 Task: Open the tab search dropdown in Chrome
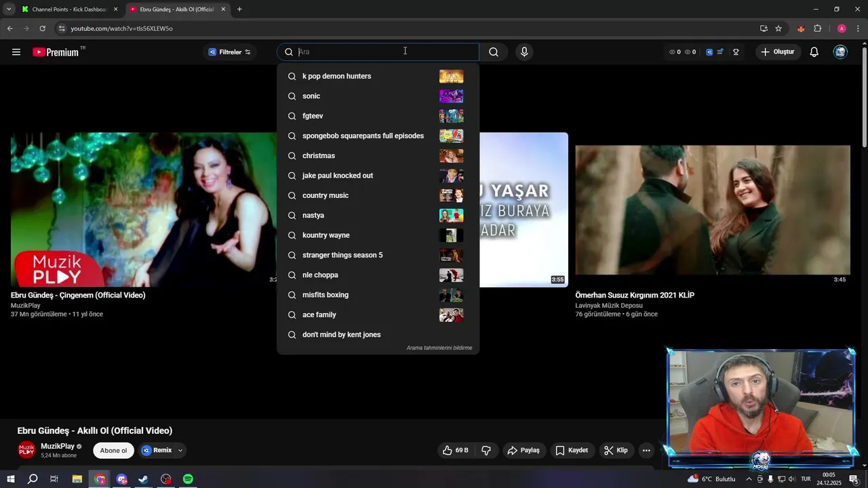9,9
